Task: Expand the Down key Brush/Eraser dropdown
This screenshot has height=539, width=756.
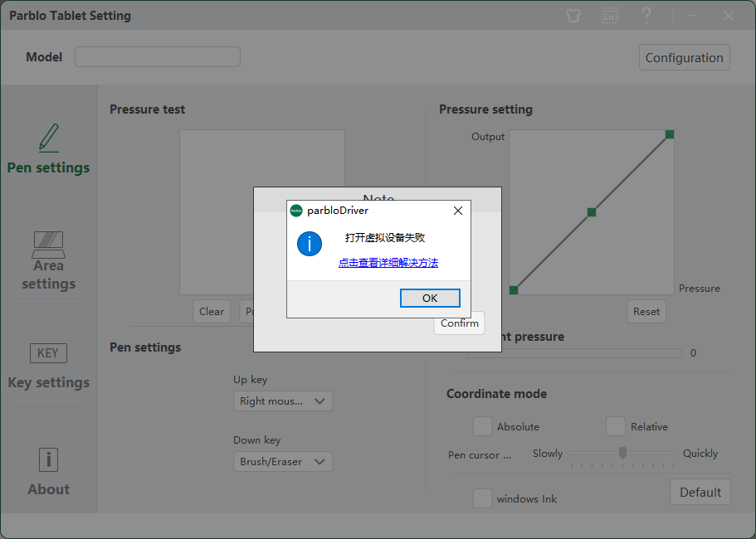Action: (x=283, y=461)
